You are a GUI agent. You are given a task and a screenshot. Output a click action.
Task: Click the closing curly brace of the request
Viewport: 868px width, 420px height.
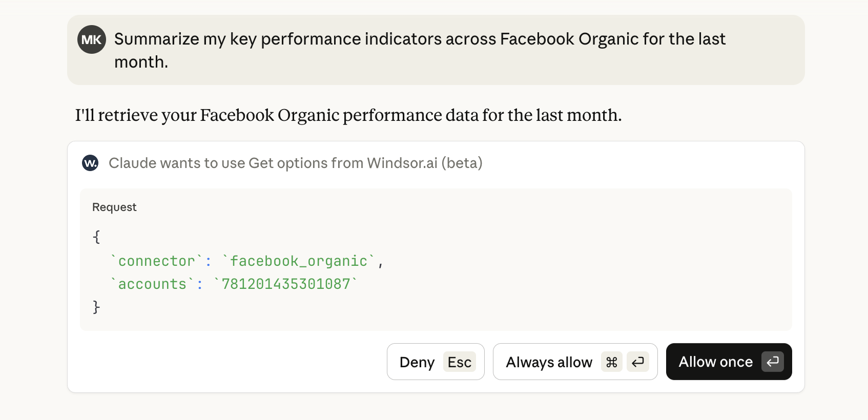pos(96,307)
